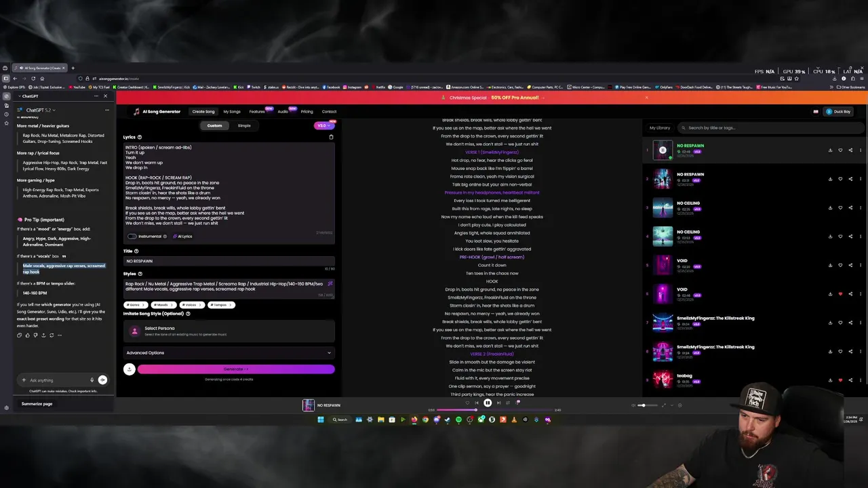This screenshot has height=488, width=868.
Task: Download the first NO RESPAWN track
Action: coord(830,150)
